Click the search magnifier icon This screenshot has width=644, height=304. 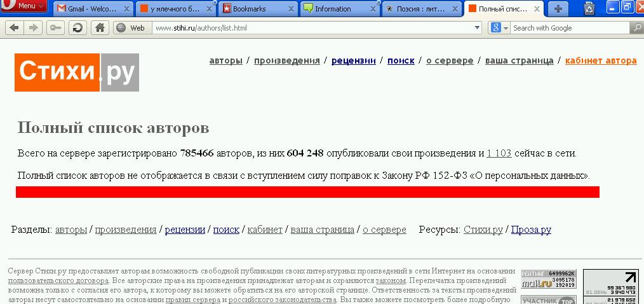[636, 28]
